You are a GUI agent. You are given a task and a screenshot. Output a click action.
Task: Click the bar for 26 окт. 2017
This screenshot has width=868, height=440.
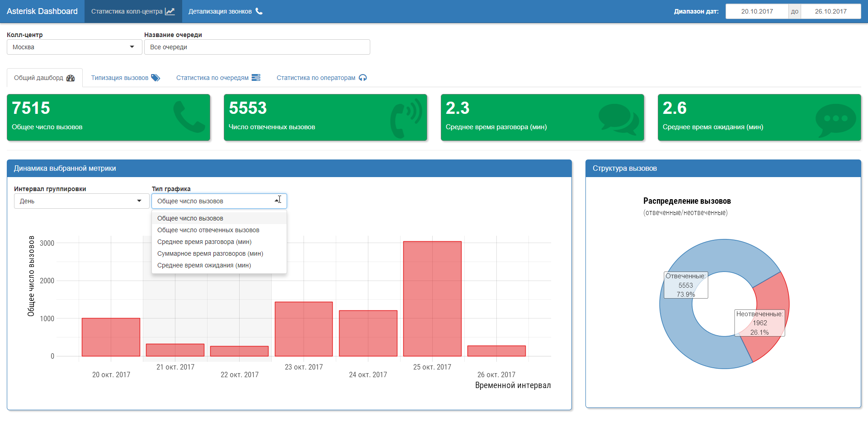click(x=496, y=351)
